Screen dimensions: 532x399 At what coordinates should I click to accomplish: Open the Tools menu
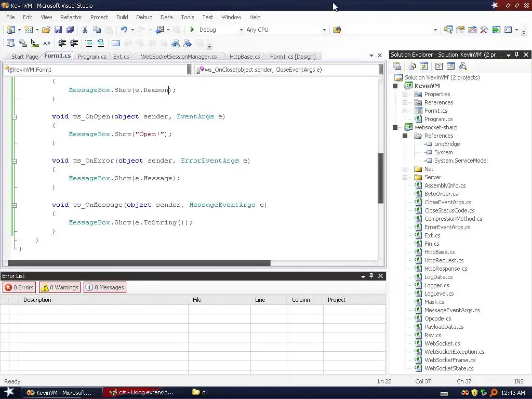(187, 17)
